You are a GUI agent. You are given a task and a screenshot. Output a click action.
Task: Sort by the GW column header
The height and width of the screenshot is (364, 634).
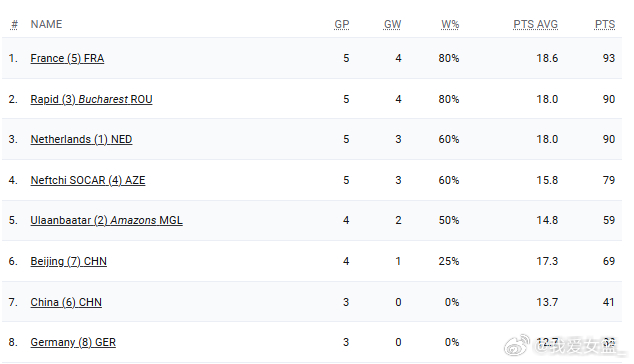point(392,24)
